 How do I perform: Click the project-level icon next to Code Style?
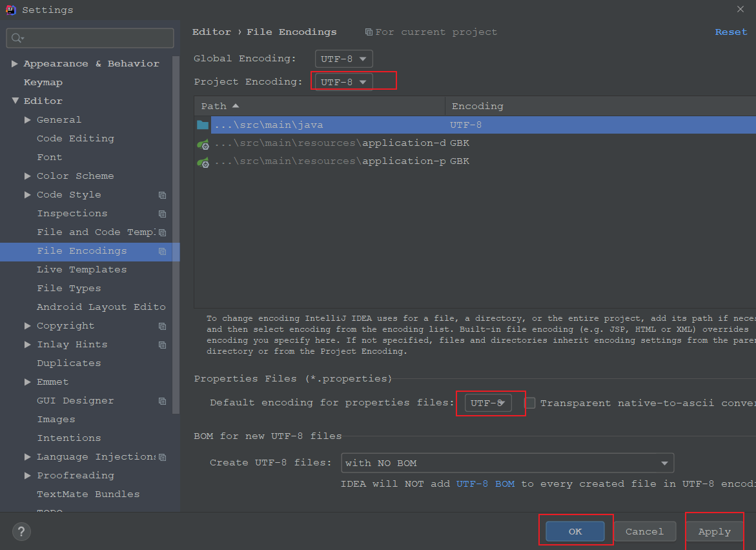163,195
